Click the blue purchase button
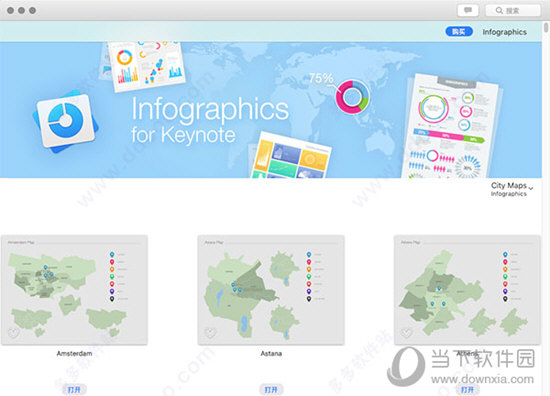Viewport: 550px width, 396px height. point(459,32)
